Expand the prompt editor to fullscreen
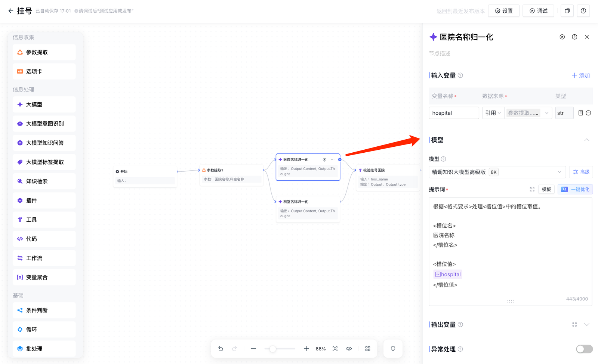Image resolution: width=598 pixels, height=364 pixels. pyautogui.click(x=532, y=190)
